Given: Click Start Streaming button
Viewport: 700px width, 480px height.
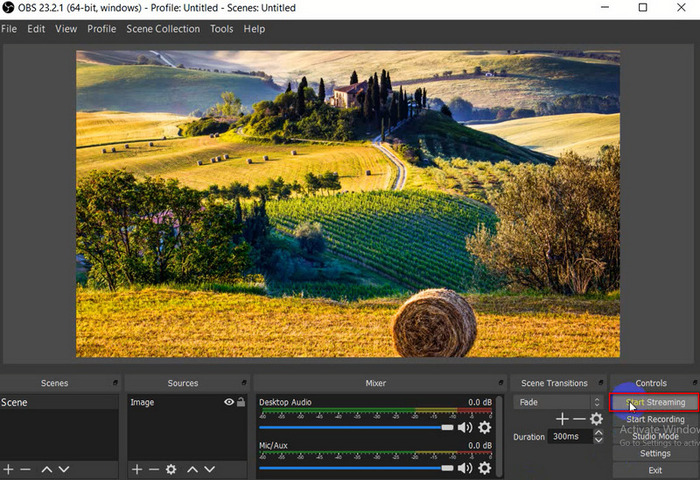Looking at the screenshot, I should pos(654,402).
